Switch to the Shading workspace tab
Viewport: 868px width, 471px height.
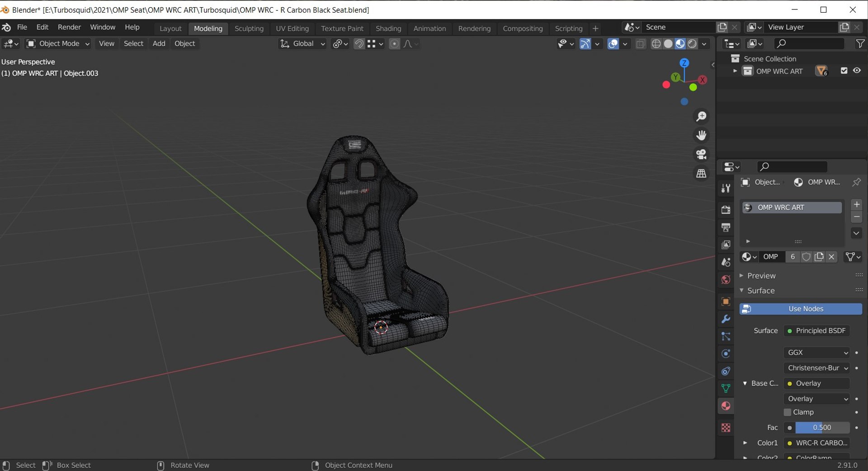pos(388,28)
